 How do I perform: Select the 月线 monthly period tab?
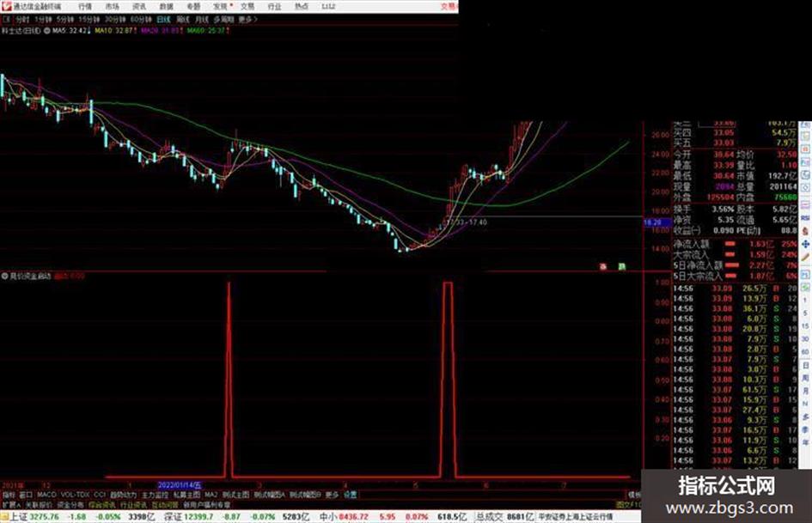tap(201, 19)
